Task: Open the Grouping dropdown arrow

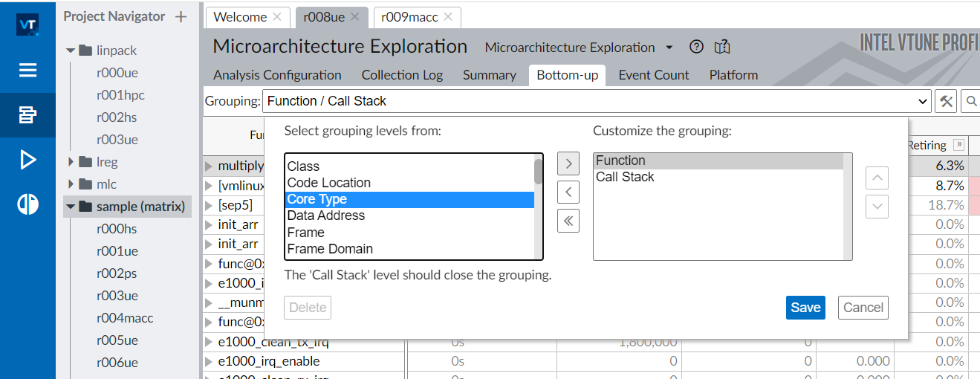Action: [923, 101]
